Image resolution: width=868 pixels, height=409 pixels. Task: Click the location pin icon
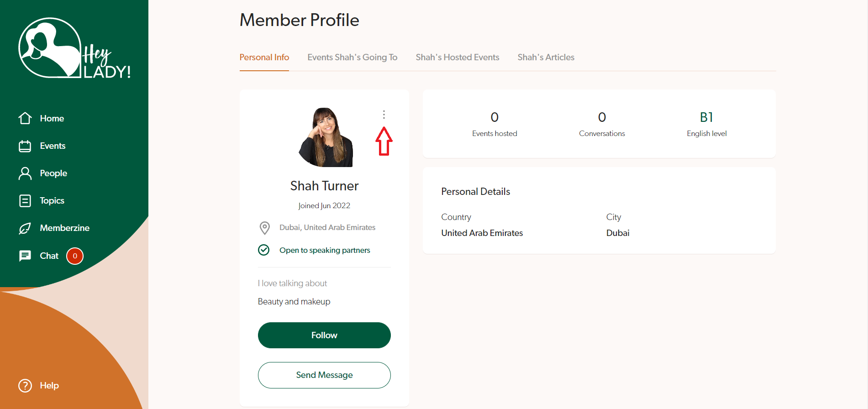pyautogui.click(x=264, y=227)
